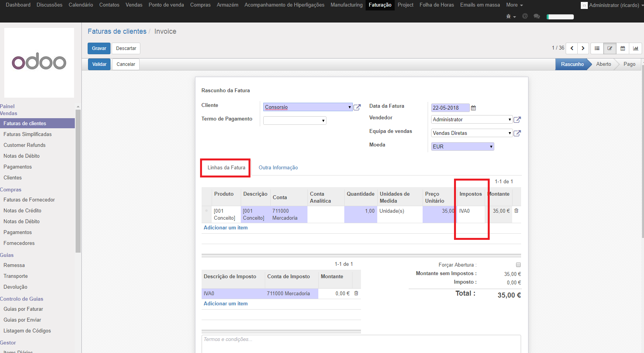This screenshot has height=353, width=644.
Task: Click the Data da Fatura date field
Action: [450, 108]
